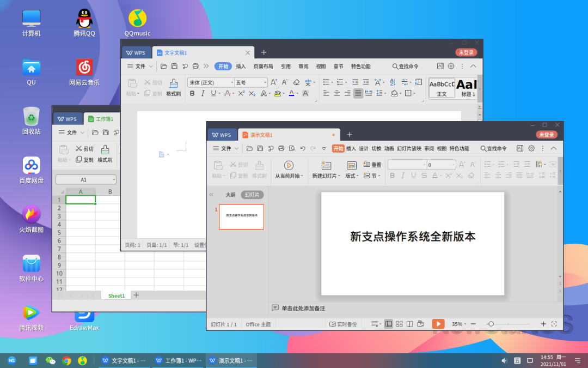
Task: Open Slide Show (幻灯片放映) tab in Presentation
Action: [x=409, y=148]
